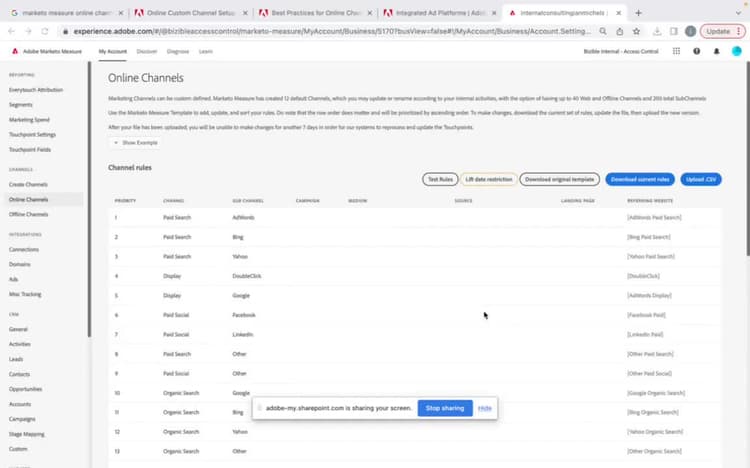750x468 pixels.
Task: Click the page vertical scrollbar on the right
Action: pyautogui.click(x=748, y=158)
